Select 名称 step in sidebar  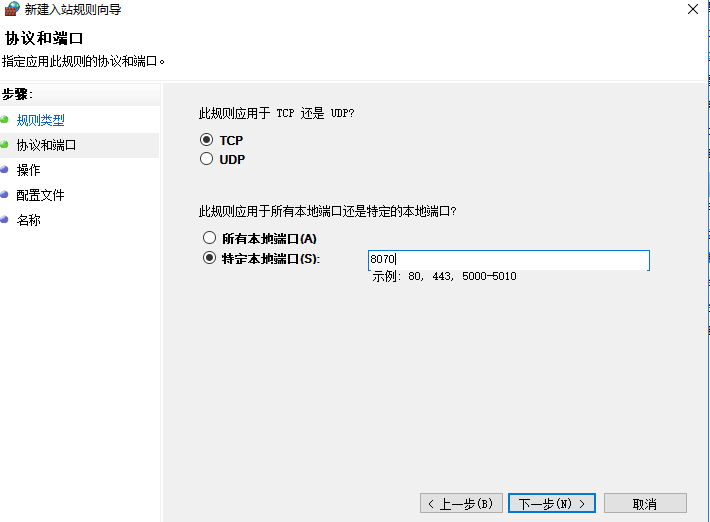pos(29,220)
